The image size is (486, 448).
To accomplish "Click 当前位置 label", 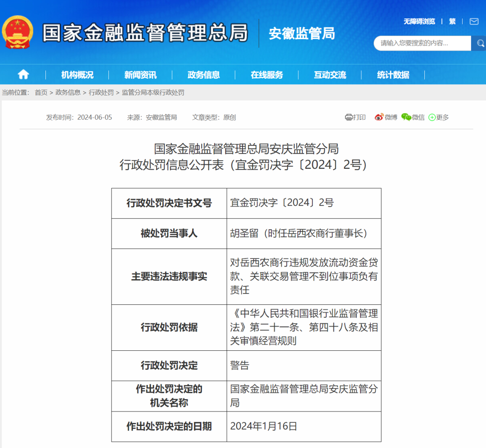I will 15,92.
